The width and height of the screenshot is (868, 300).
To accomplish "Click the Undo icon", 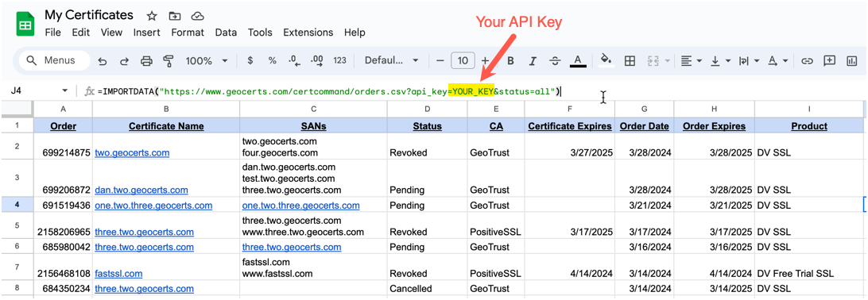I will coord(103,61).
